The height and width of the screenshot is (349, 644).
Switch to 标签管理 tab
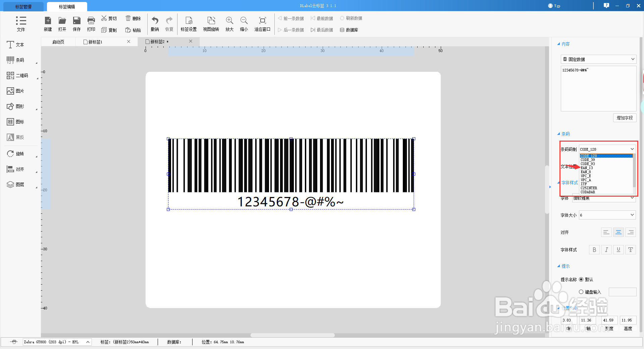tap(23, 7)
